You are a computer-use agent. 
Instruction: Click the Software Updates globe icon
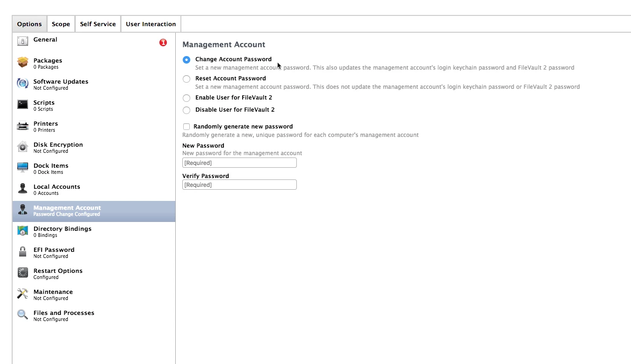(x=22, y=83)
